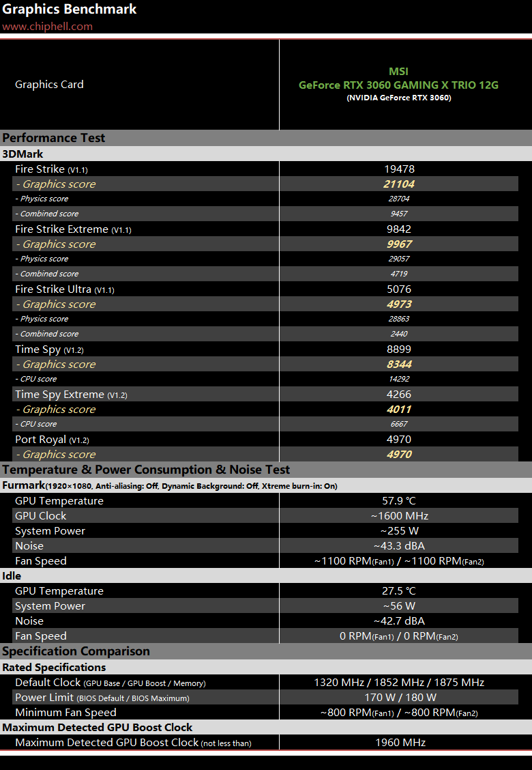
Task: Select the Minimum Fan Speed row label
Action: [x=65, y=713]
